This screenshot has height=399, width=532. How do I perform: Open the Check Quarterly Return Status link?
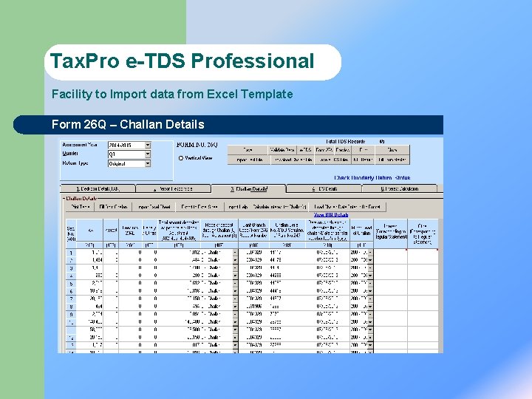coord(372,178)
